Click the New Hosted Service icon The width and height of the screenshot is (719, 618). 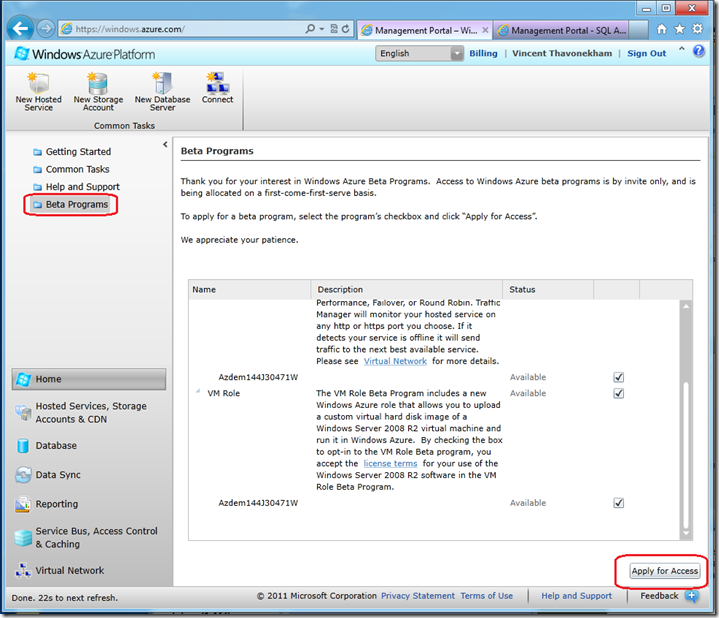[38, 83]
